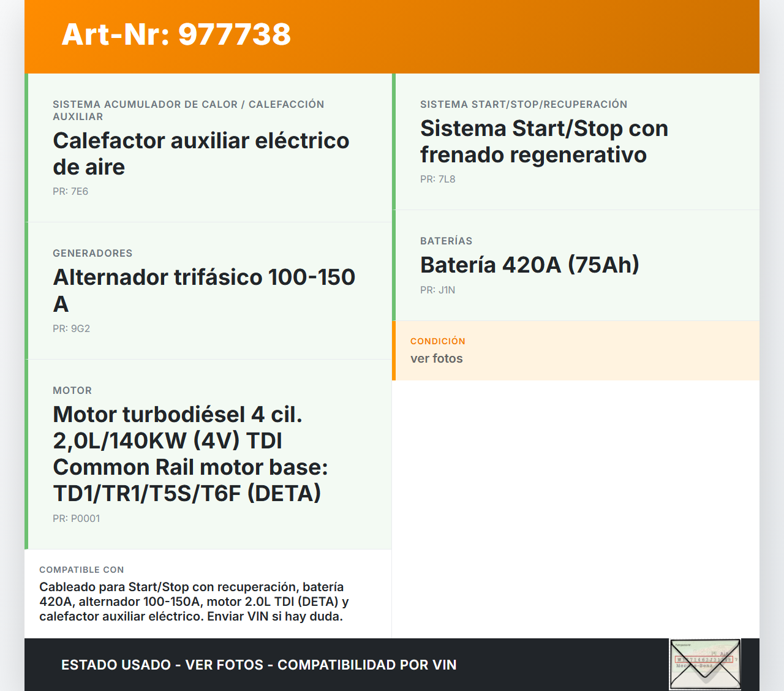The width and height of the screenshot is (784, 691).
Task: Click the PR: P0001 code
Action: (76, 519)
